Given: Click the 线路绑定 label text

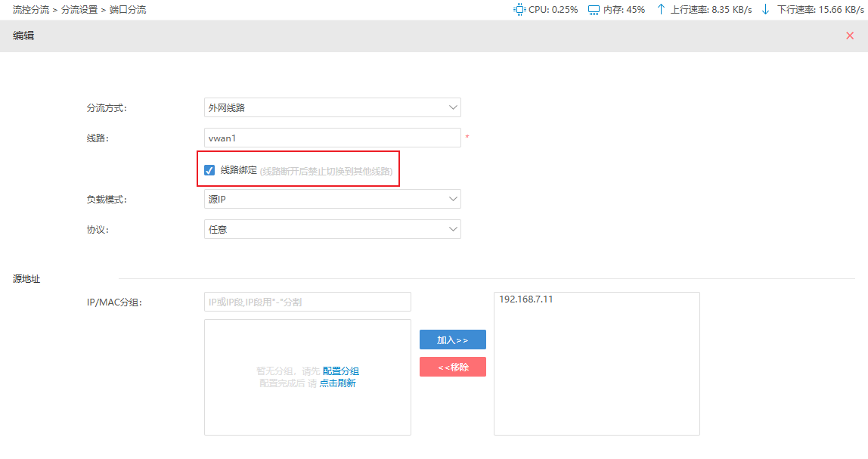Looking at the screenshot, I should click(x=239, y=170).
